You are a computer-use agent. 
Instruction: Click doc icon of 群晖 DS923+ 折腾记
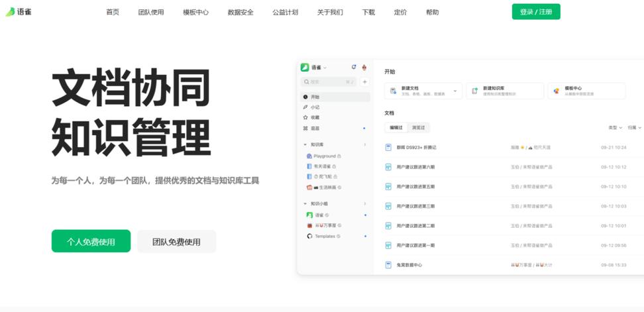388,147
